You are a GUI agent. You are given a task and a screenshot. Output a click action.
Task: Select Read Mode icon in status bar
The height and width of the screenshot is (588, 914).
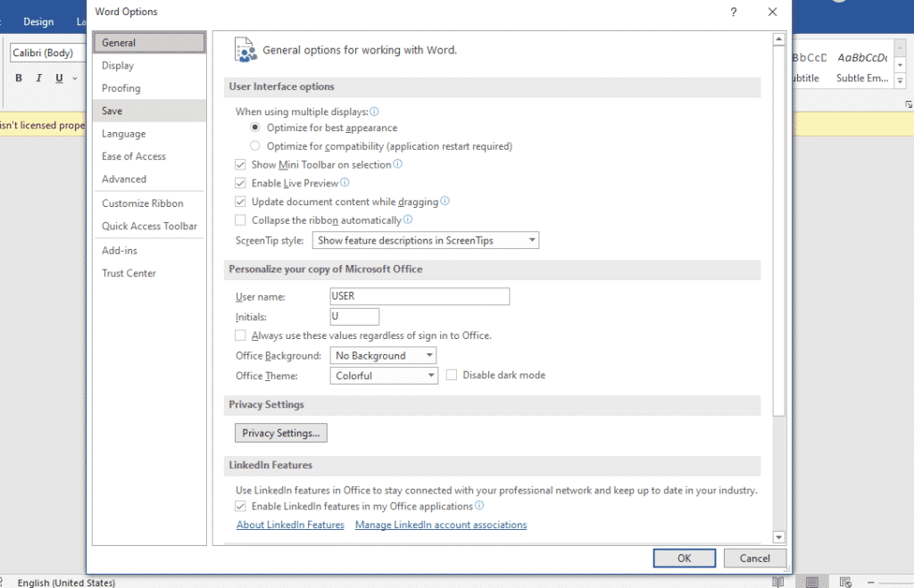[x=778, y=581]
